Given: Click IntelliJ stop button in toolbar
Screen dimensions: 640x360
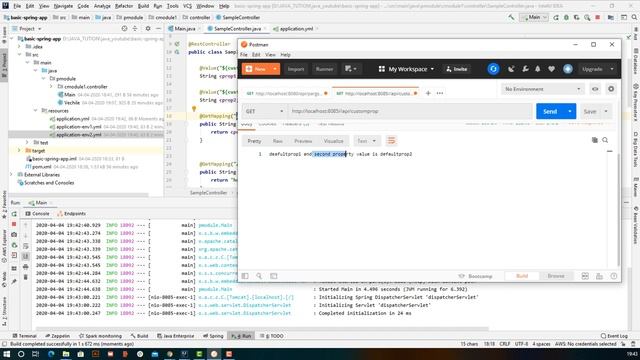Looking at the screenshot, I should tap(598, 18).
